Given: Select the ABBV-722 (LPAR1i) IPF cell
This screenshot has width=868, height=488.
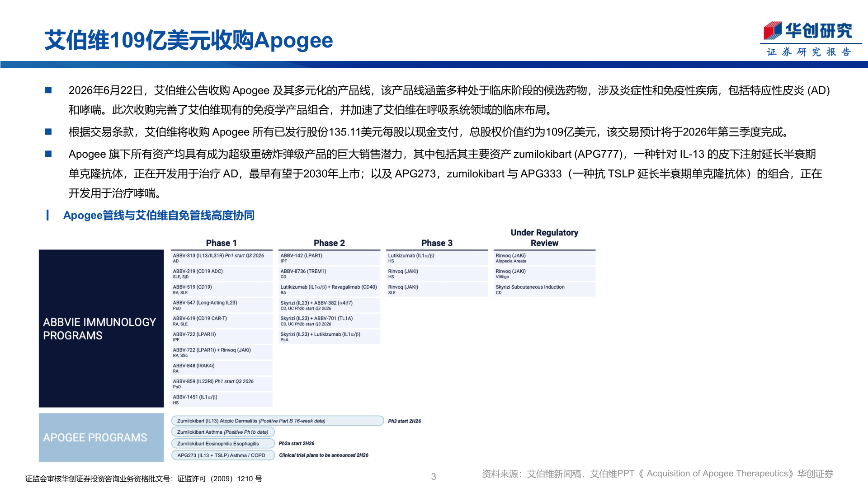Looking at the screenshot, I should pyautogui.click(x=222, y=337).
